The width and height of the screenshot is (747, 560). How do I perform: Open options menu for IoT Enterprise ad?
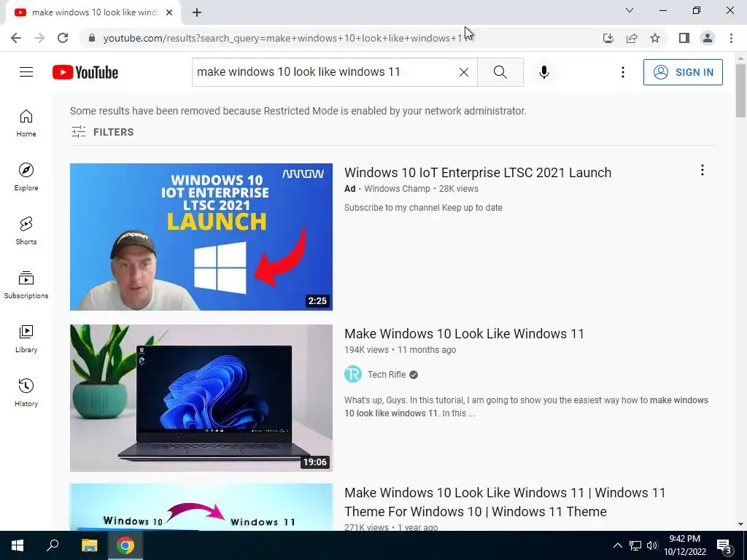click(x=703, y=171)
